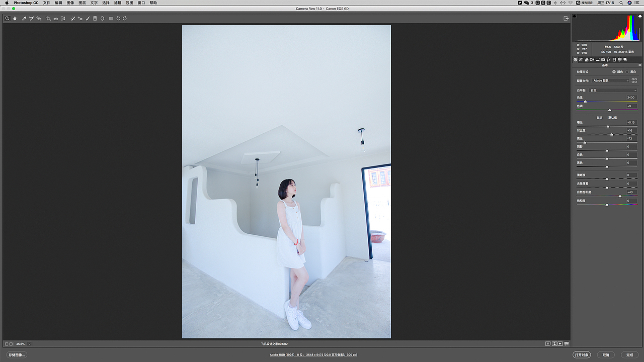This screenshot has height=362, width=644.
Task: Click the photo preview of the girl
Action: [286, 182]
